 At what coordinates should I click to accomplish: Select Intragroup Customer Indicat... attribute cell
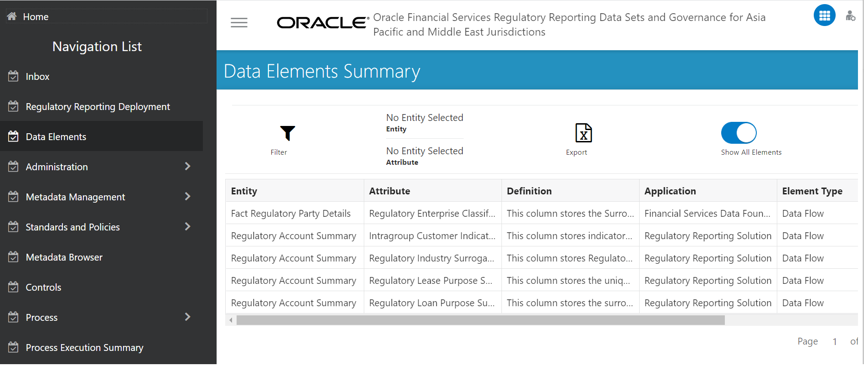[x=433, y=235]
